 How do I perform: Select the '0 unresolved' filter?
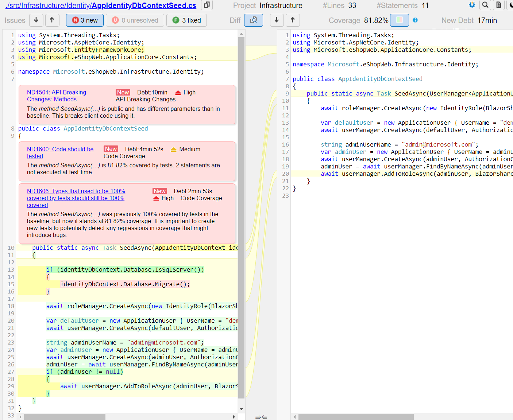[x=135, y=20]
